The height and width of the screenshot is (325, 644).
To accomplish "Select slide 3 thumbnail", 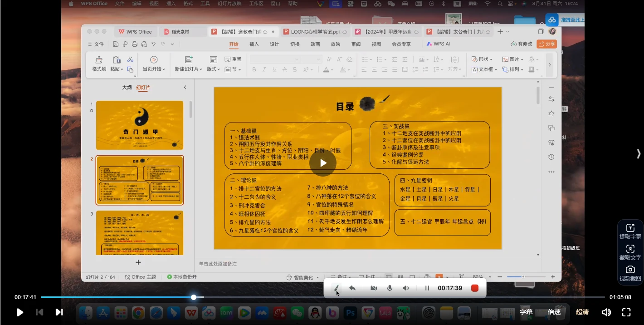I will tap(140, 232).
